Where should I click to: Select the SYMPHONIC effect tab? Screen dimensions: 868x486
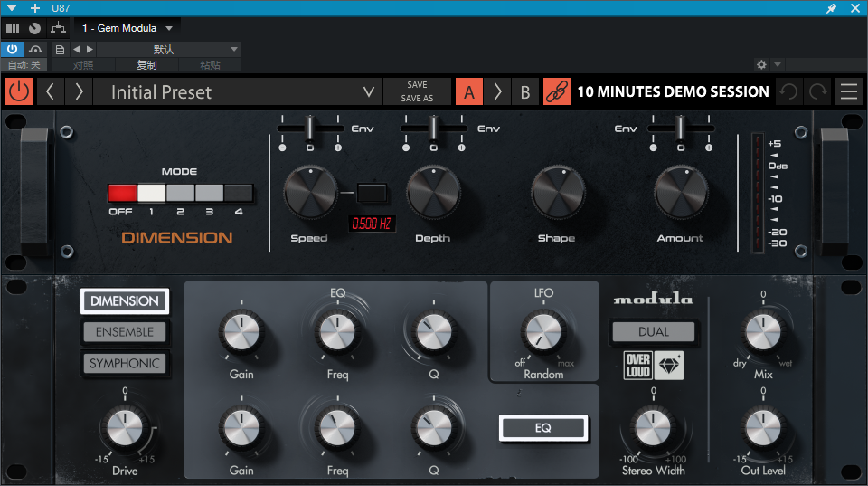(x=125, y=364)
